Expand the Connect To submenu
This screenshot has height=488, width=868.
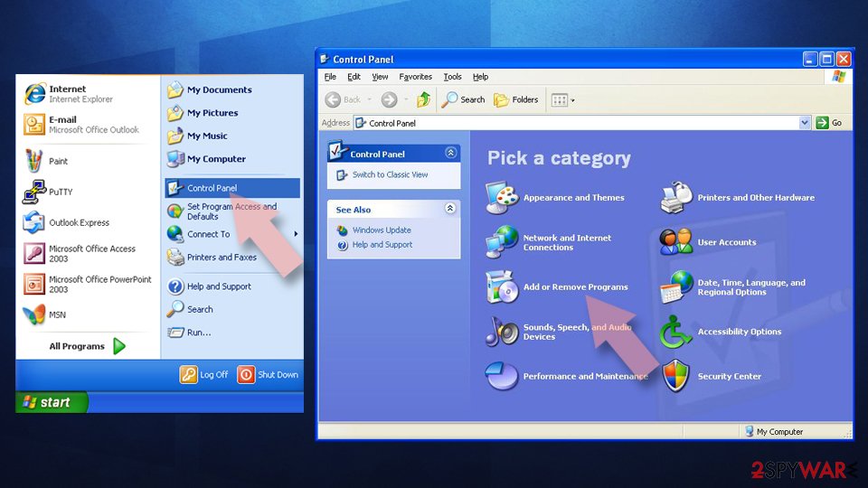click(x=232, y=234)
